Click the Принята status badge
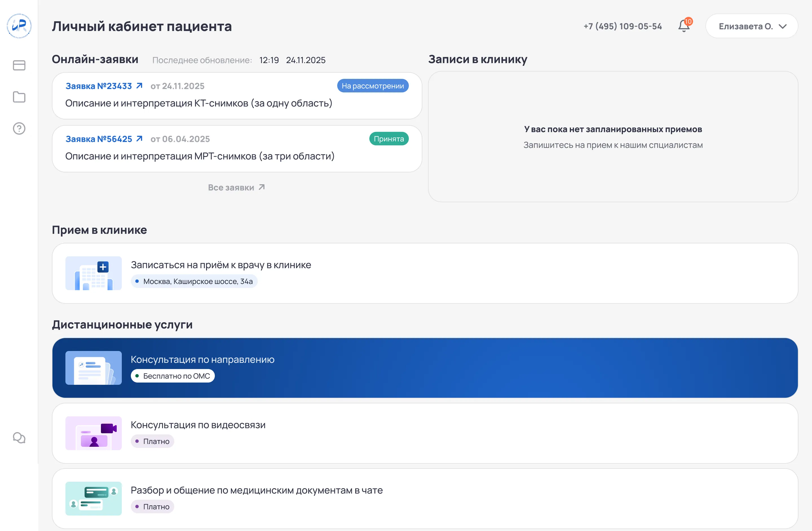 click(x=389, y=139)
